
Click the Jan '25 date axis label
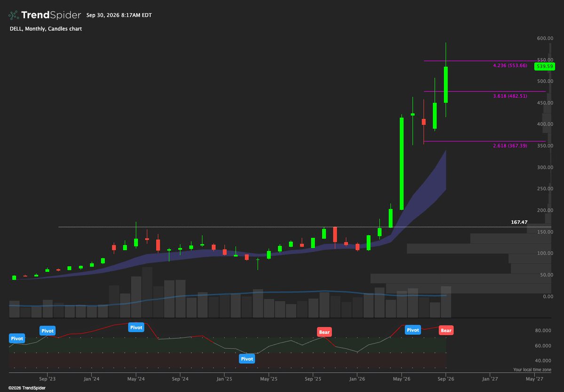[x=224, y=379]
